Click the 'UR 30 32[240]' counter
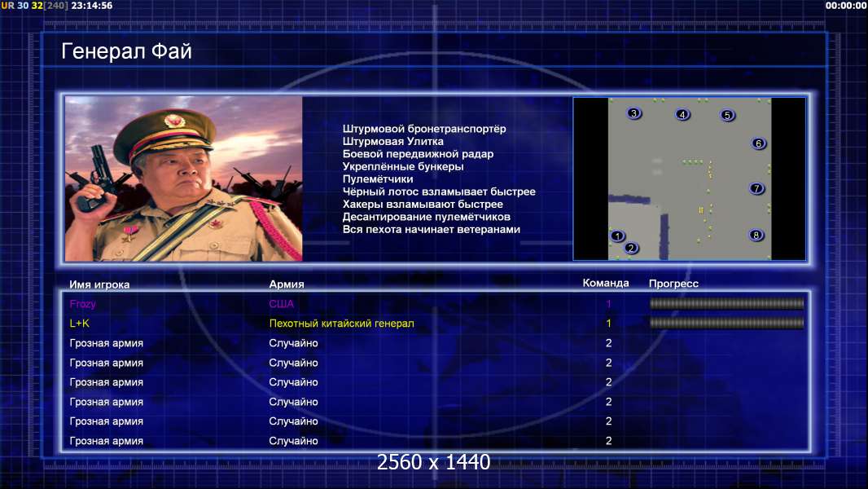The width and height of the screenshot is (868, 489). pos(34,6)
